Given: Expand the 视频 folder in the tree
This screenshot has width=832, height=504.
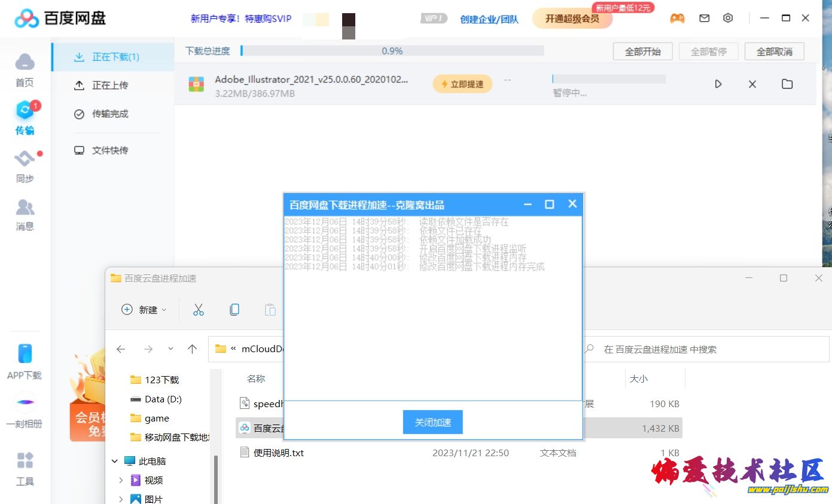Looking at the screenshot, I should point(120,480).
